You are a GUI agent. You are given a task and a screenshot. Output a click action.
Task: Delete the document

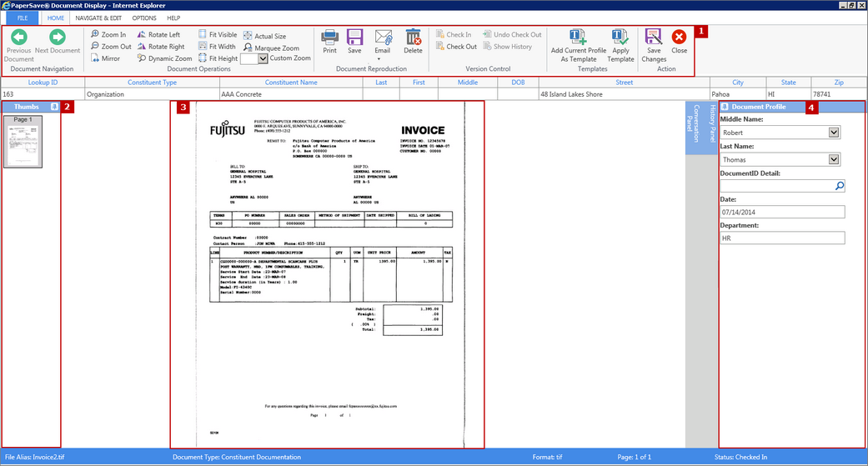click(x=413, y=42)
